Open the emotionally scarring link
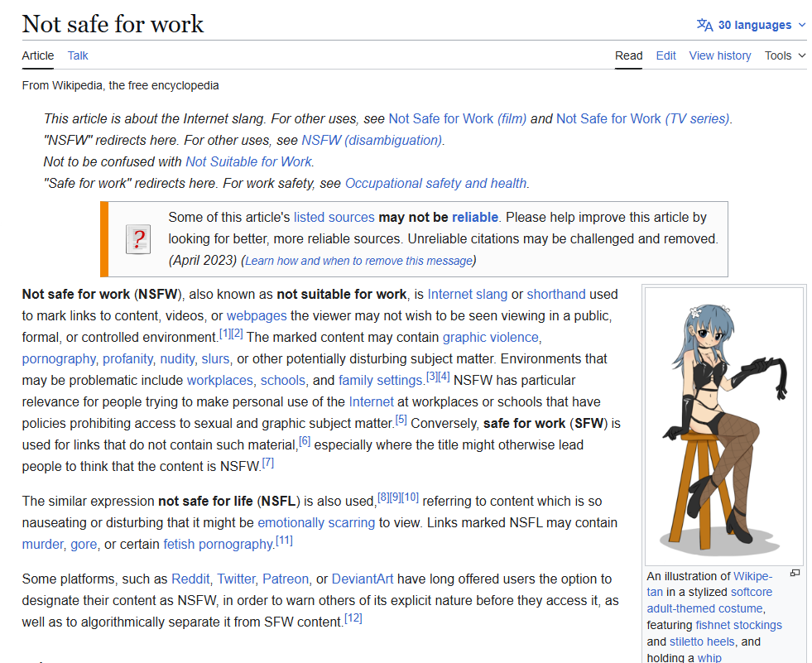 click(316, 522)
